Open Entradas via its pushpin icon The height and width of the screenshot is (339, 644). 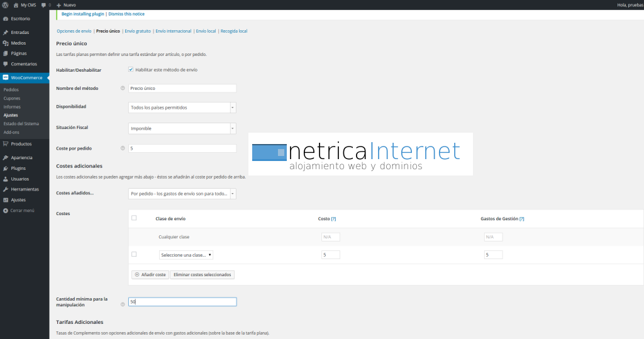(6, 32)
